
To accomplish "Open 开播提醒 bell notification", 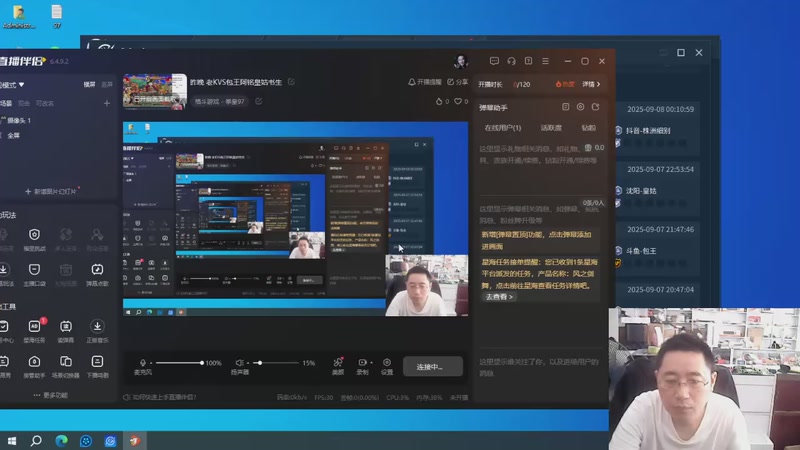I will tap(424, 82).
